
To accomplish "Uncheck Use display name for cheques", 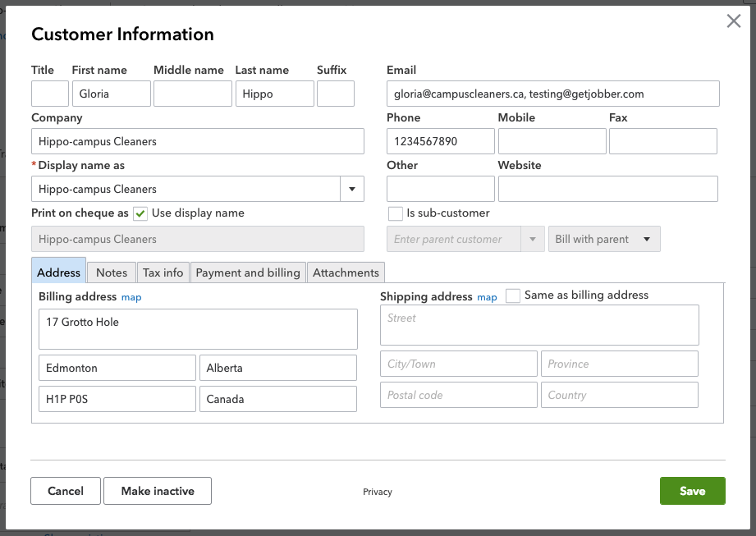I will tap(140, 213).
